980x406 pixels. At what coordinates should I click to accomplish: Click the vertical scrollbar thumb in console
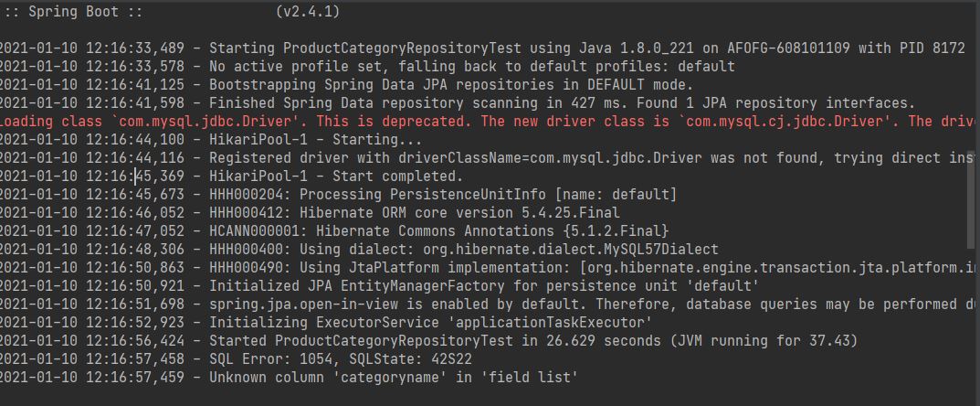click(972, 211)
